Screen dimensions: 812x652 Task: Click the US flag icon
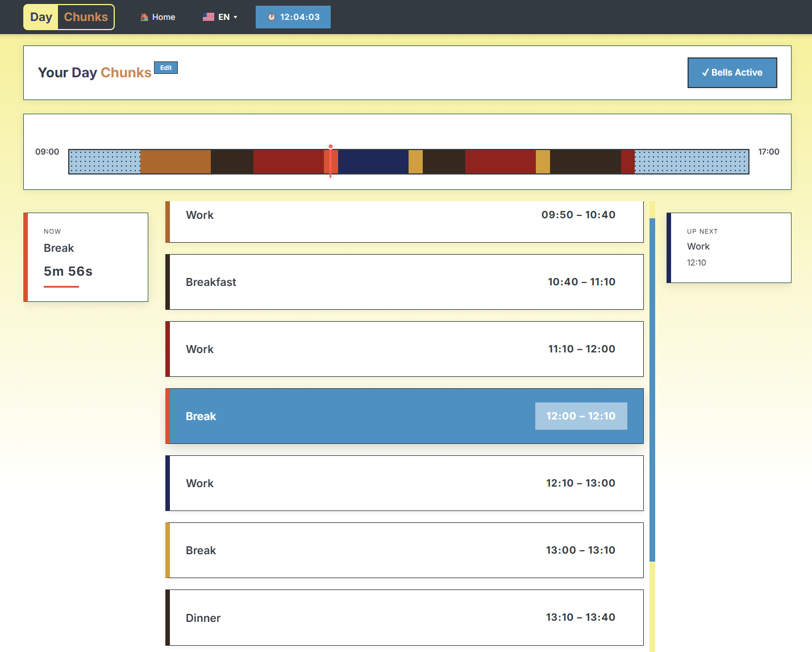coord(209,17)
